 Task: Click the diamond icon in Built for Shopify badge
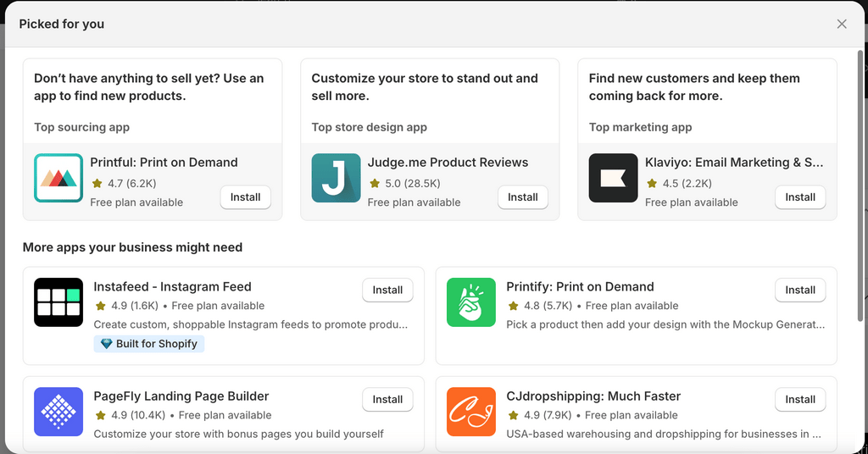[106, 344]
